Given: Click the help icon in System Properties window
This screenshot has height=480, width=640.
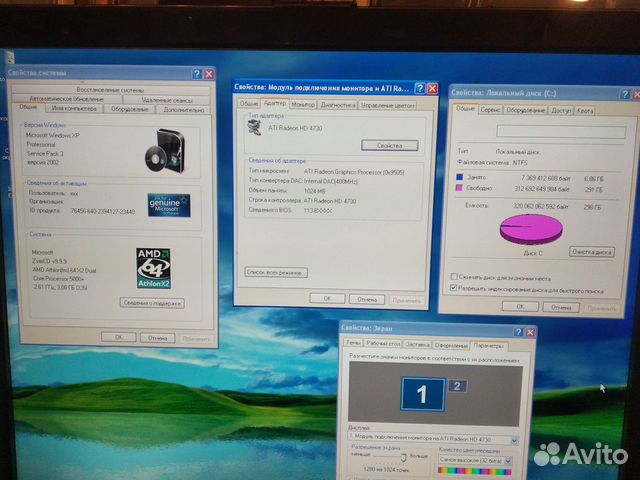Looking at the screenshot, I should pyautogui.click(x=197, y=74).
